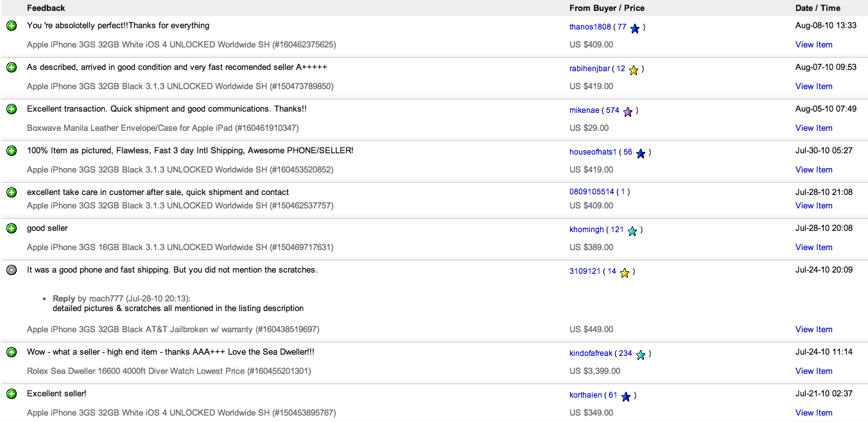
Task: Open buyer profile mikenae
Action: 584,110
